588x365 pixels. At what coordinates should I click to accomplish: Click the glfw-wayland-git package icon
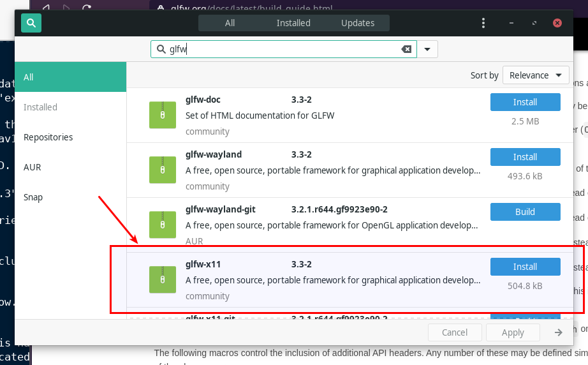click(x=163, y=225)
